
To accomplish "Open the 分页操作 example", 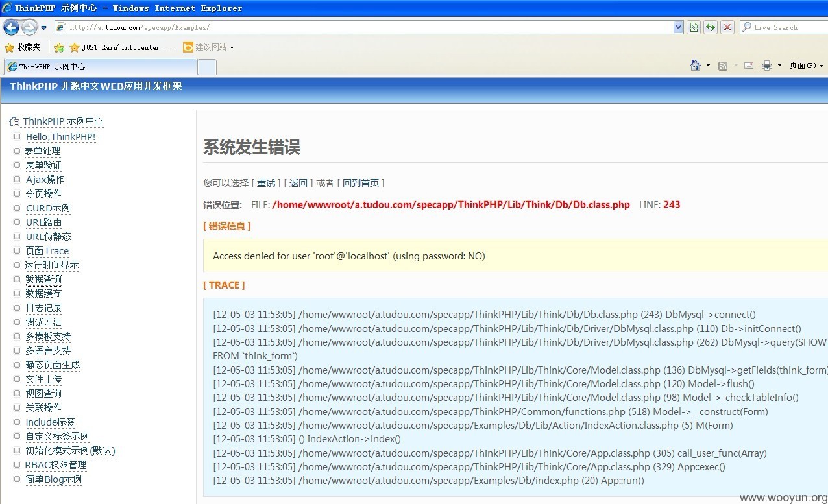I will 43,194.
